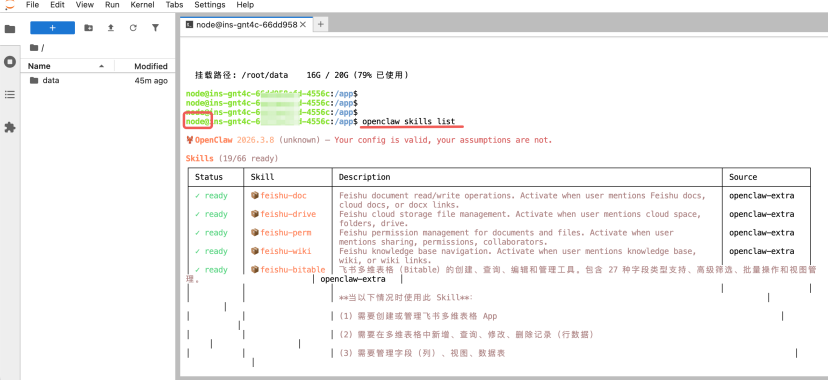Click the feishu-doc package box icon
The image size is (828, 380).
255,195
